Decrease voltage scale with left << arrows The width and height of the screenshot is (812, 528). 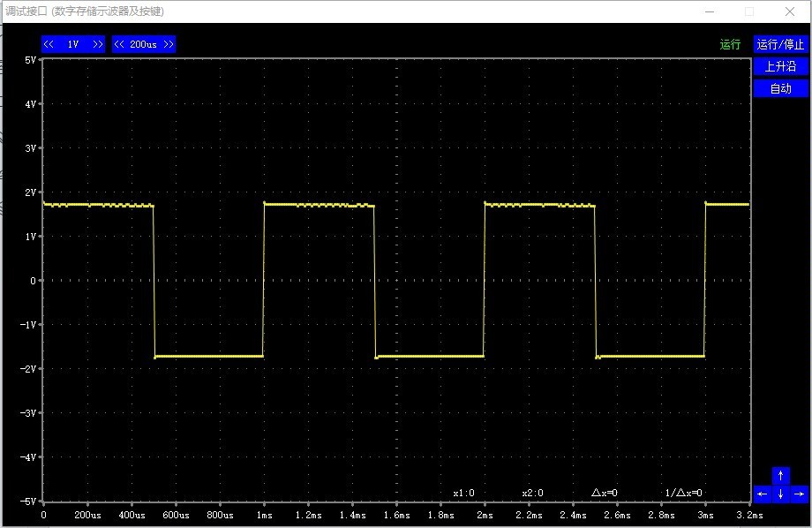pos(49,44)
